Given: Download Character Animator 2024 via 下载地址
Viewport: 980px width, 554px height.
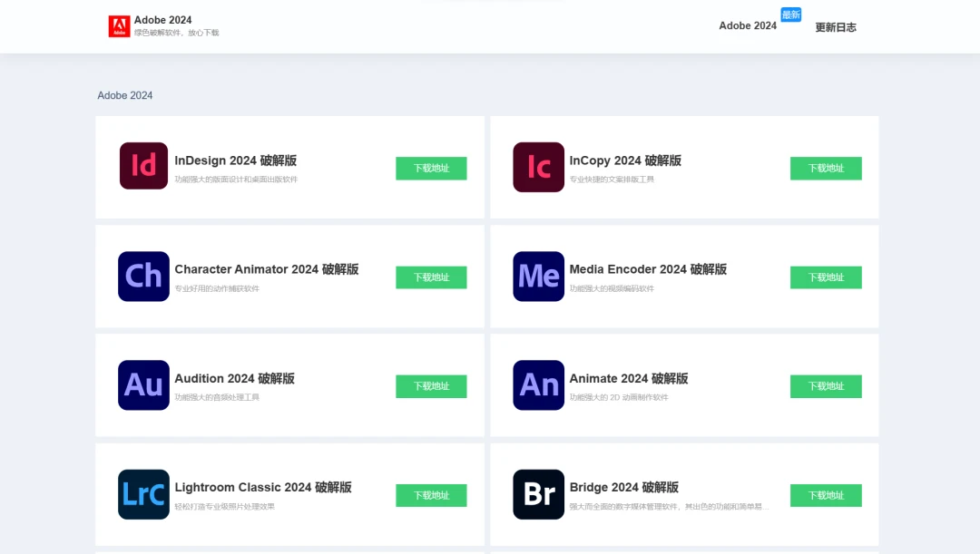Looking at the screenshot, I should coord(431,277).
